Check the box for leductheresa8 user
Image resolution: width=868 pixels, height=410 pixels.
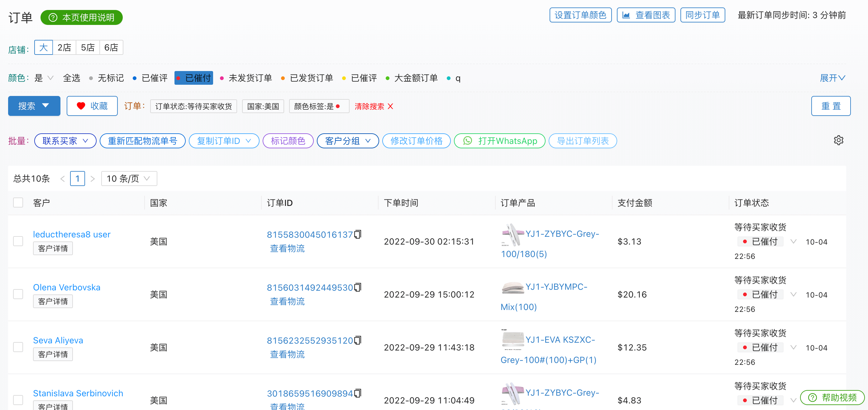pyautogui.click(x=18, y=241)
